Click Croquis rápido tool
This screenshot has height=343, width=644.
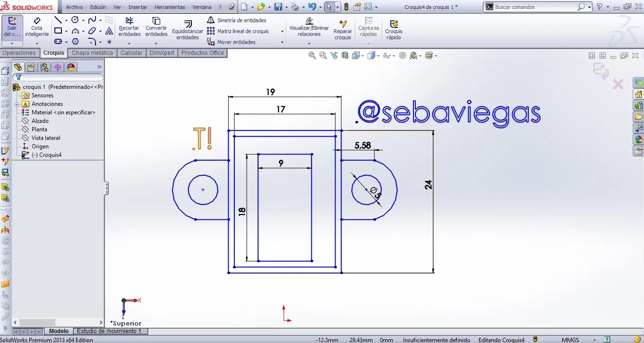(x=394, y=29)
